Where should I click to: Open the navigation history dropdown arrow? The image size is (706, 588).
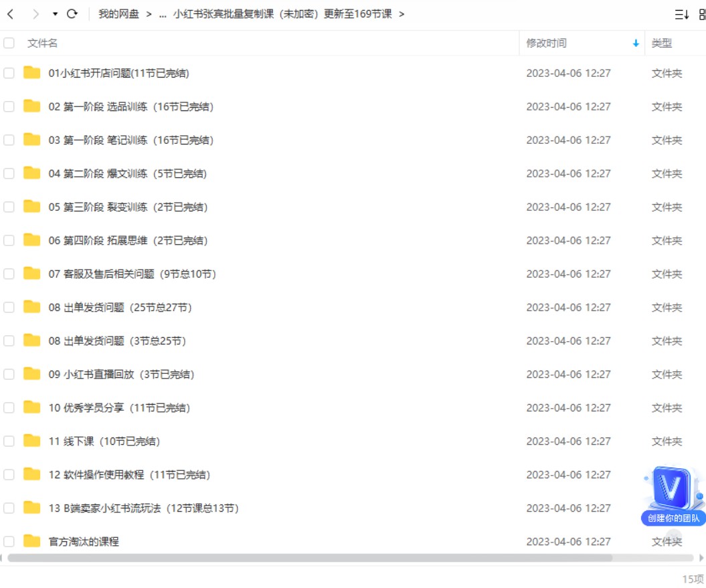[55, 15]
